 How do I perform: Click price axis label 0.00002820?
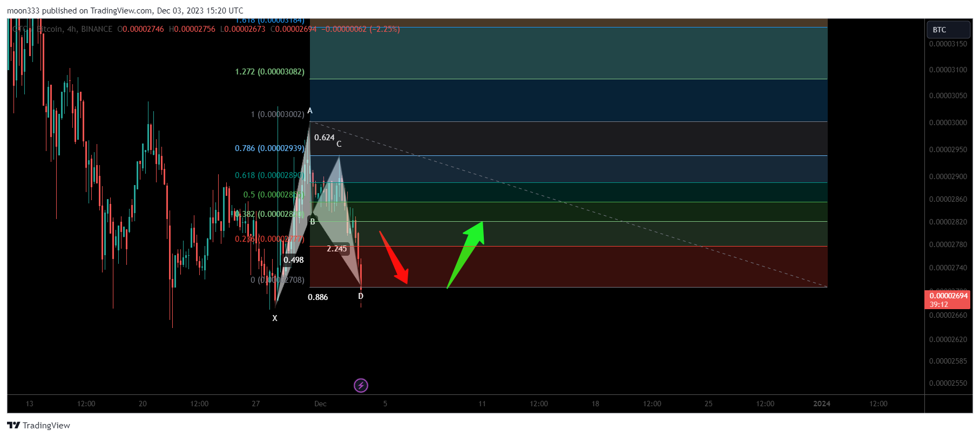coord(948,222)
